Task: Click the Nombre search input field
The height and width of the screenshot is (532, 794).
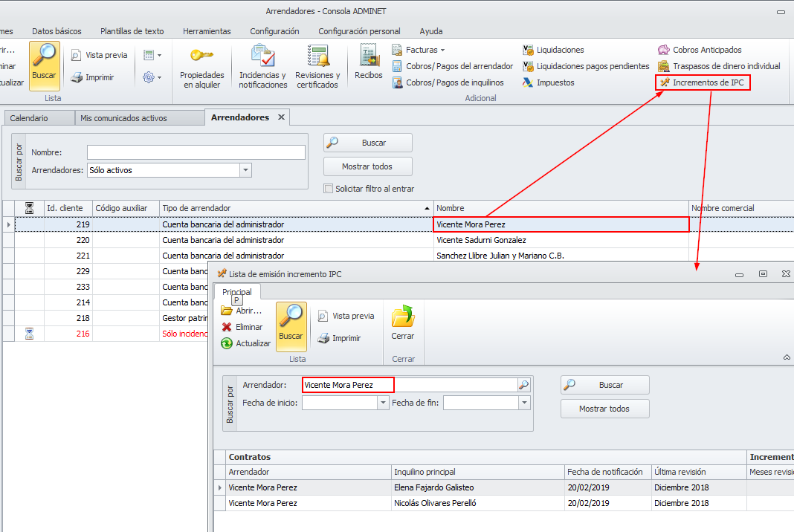Action: pyautogui.click(x=196, y=152)
